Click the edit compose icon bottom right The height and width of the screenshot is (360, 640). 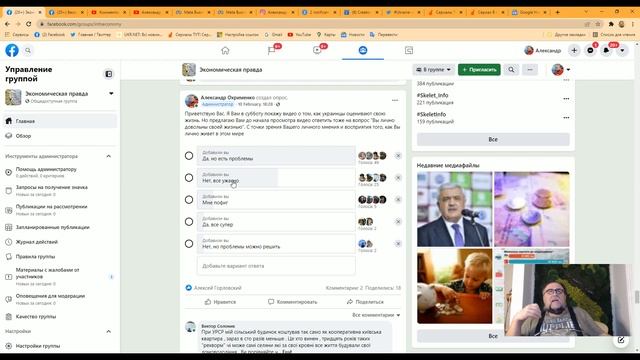point(621,340)
